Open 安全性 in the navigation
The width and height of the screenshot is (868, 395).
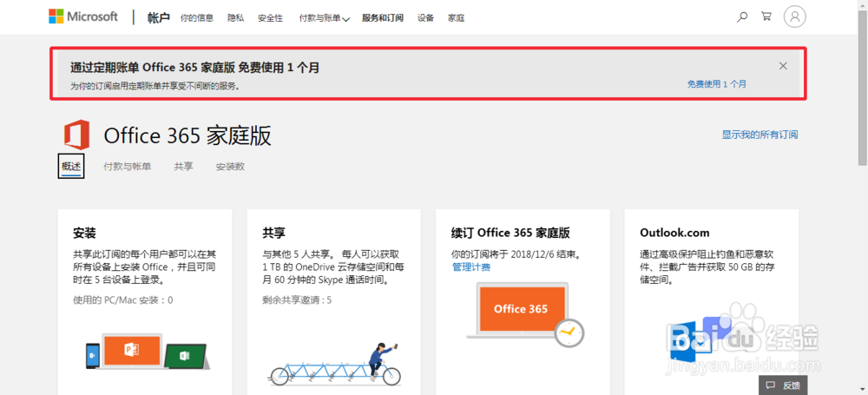pyautogui.click(x=270, y=18)
